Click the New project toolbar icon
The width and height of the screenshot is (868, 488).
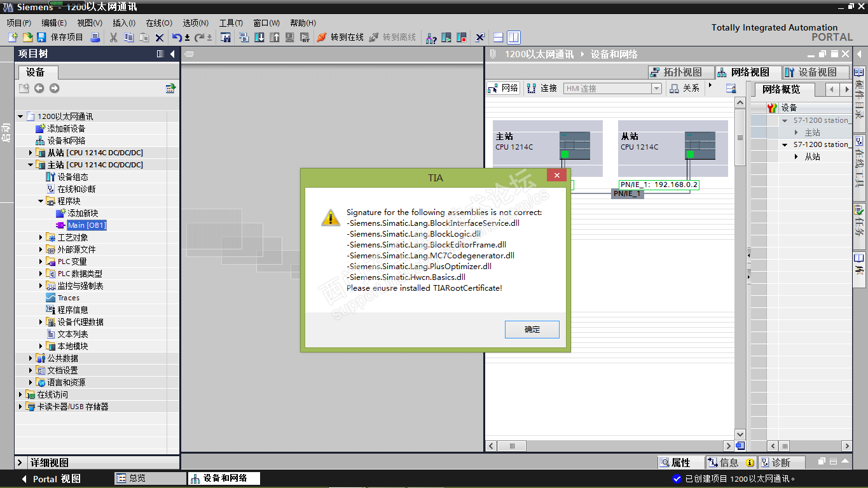click(x=13, y=38)
